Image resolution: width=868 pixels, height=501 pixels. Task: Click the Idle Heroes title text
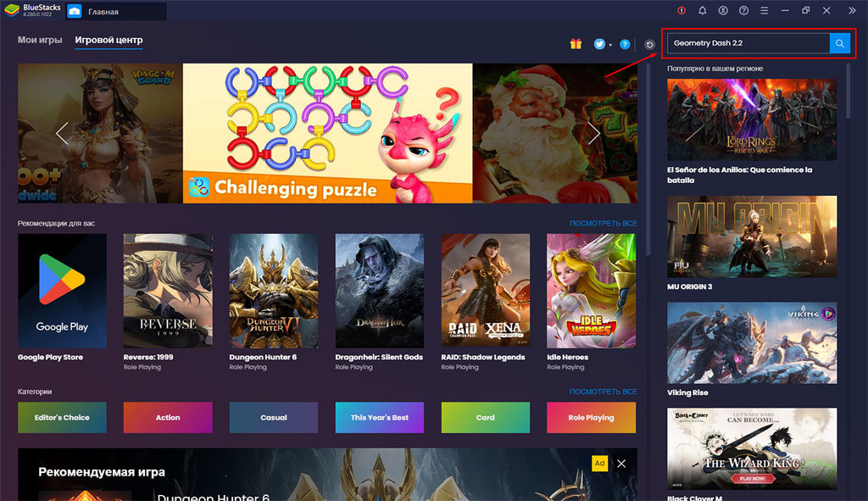[567, 357]
